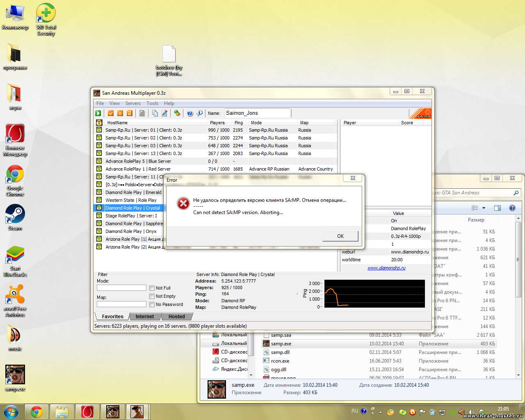The image size is (525, 420).
Task: Check the No Password filter option
Action: pos(152,304)
